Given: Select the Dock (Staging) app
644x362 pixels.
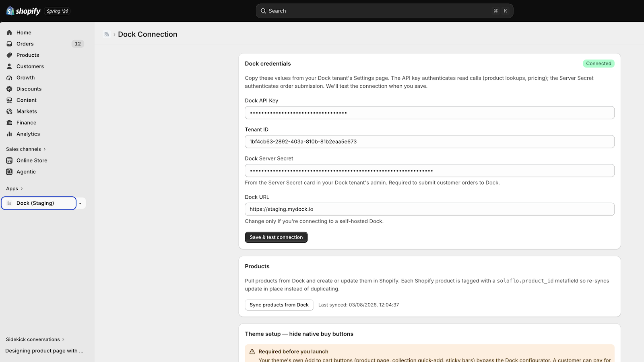Looking at the screenshot, I should pyautogui.click(x=39, y=203).
